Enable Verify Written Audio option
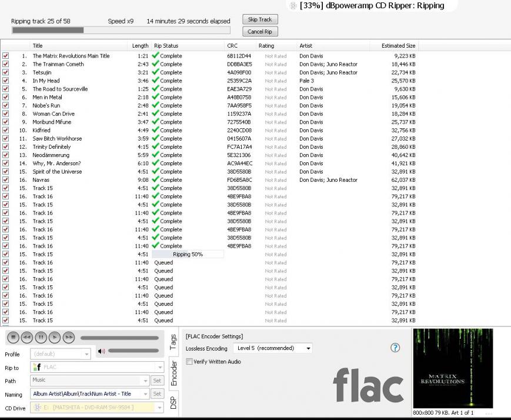The height and width of the screenshot is (420, 511). pos(189,361)
